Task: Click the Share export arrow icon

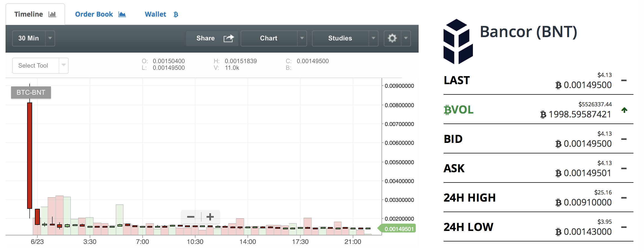Action: pos(229,38)
